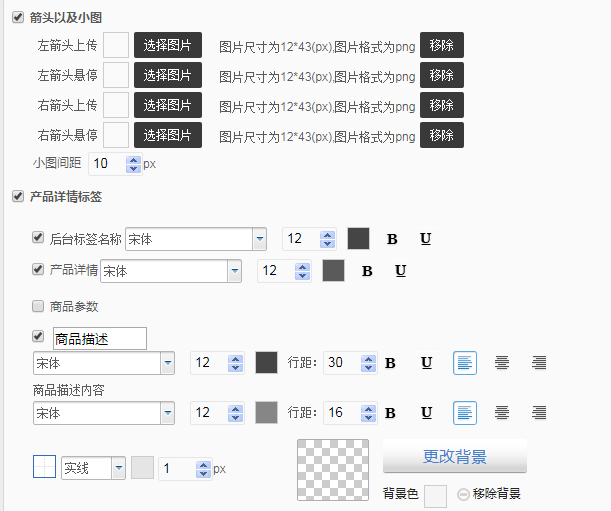Align left in 商品描述内容 row
This screenshot has height=511, width=611.
465,413
